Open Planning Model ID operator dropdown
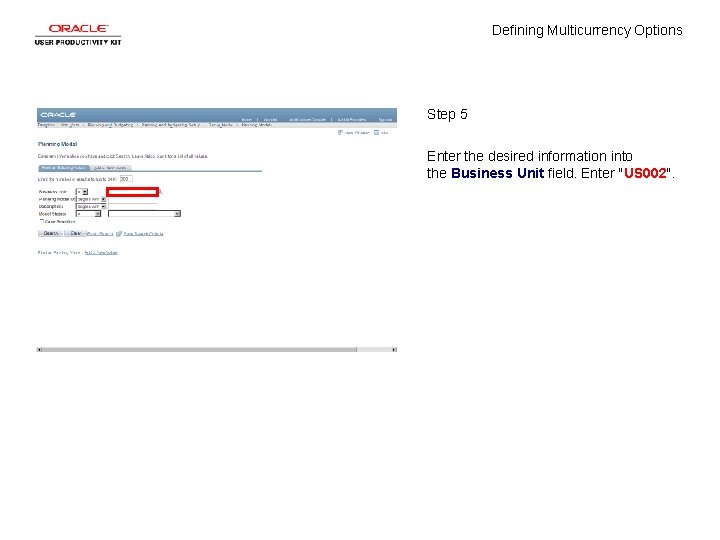The width and height of the screenshot is (720, 540). [91, 199]
